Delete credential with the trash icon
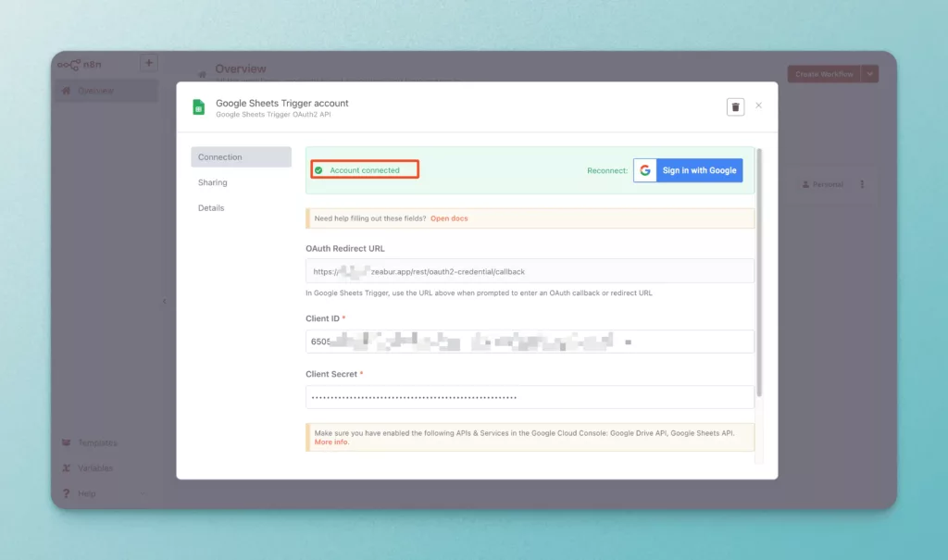 735,107
